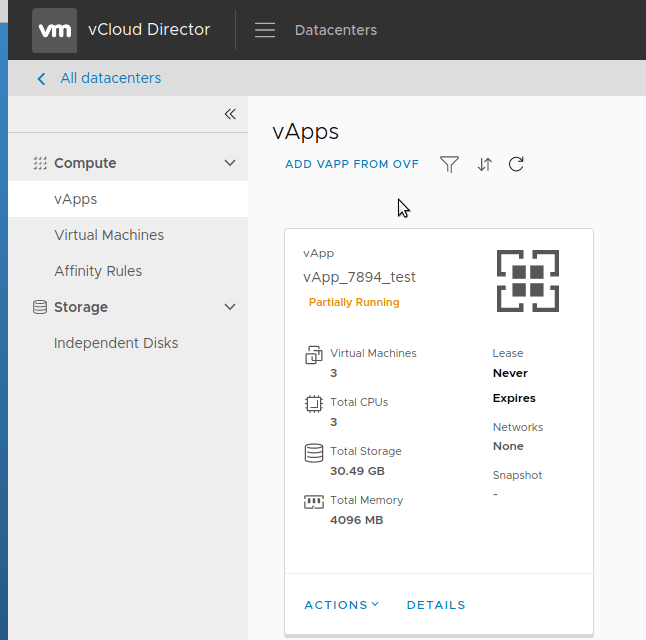Click the Never Expires lease value
This screenshot has width=646, height=640.
point(514,385)
